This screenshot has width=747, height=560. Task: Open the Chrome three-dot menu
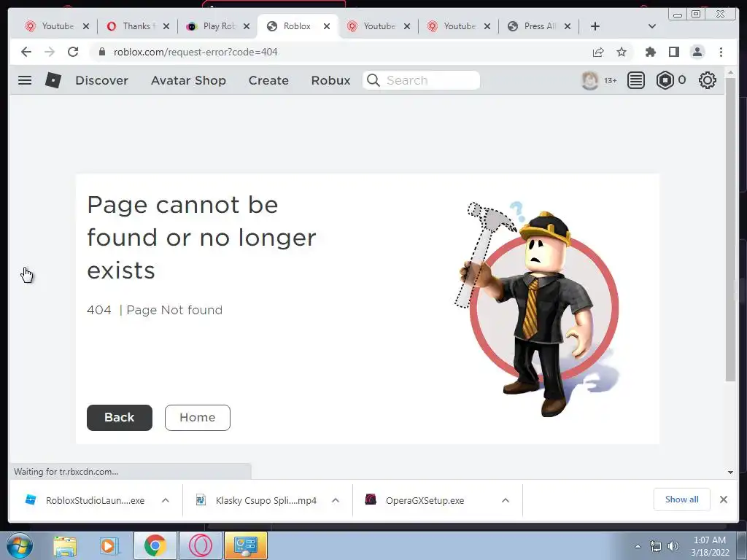(x=721, y=52)
